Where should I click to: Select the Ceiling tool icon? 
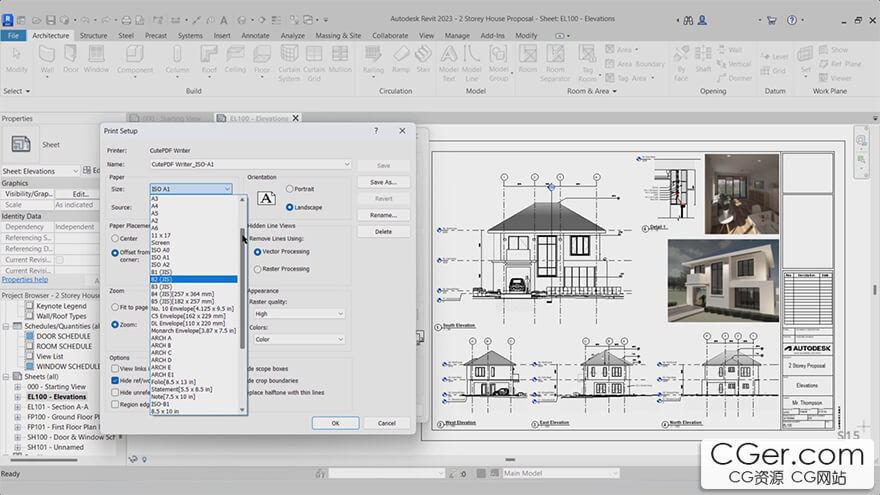point(235,59)
